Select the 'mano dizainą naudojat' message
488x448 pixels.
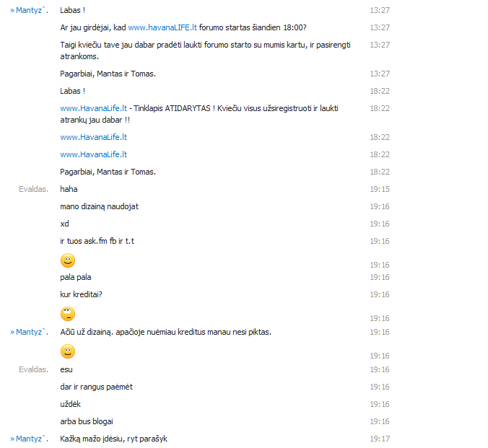[100, 206]
